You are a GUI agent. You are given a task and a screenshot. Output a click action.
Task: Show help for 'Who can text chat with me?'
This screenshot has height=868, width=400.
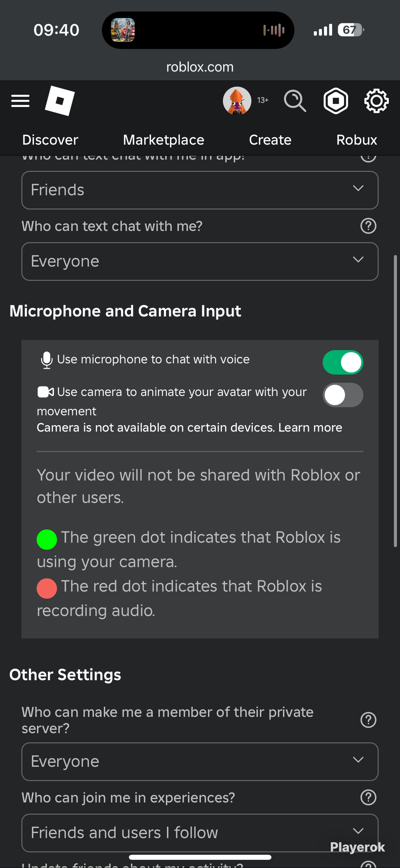click(368, 226)
